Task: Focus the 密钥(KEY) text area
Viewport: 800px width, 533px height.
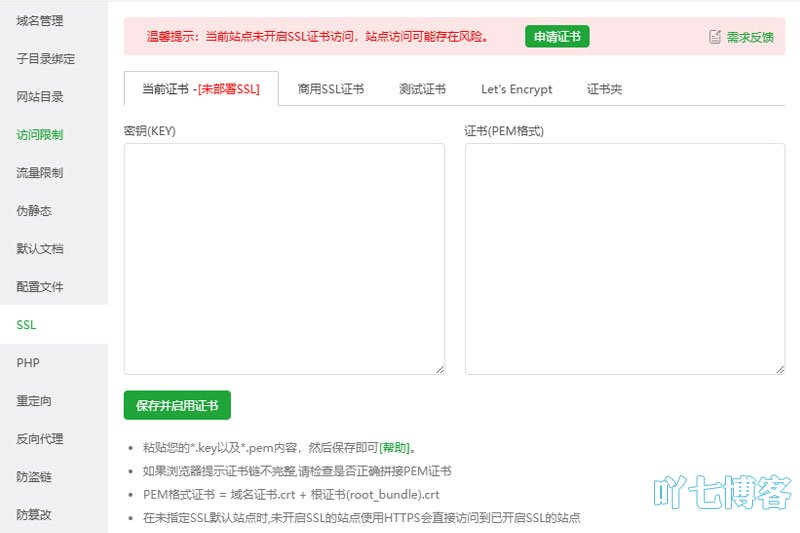Action: pos(284,259)
